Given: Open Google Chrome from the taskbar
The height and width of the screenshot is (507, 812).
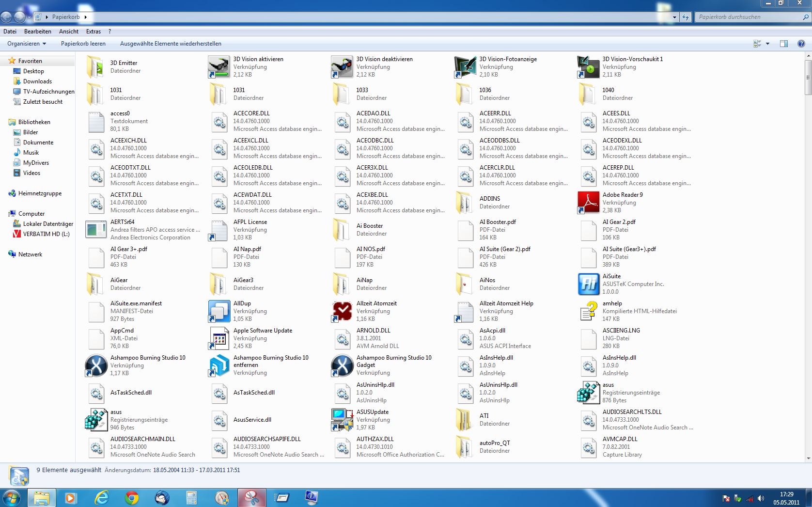Looking at the screenshot, I should 131,498.
